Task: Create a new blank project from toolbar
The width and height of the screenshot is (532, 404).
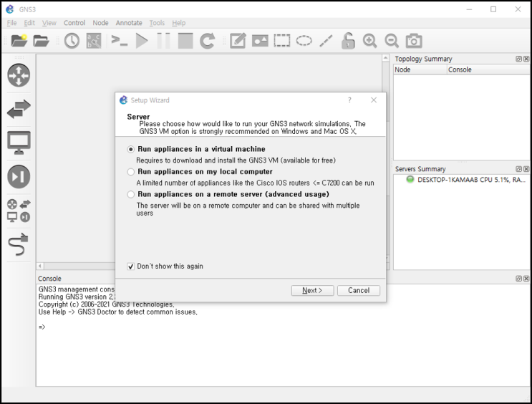Action: [19, 41]
